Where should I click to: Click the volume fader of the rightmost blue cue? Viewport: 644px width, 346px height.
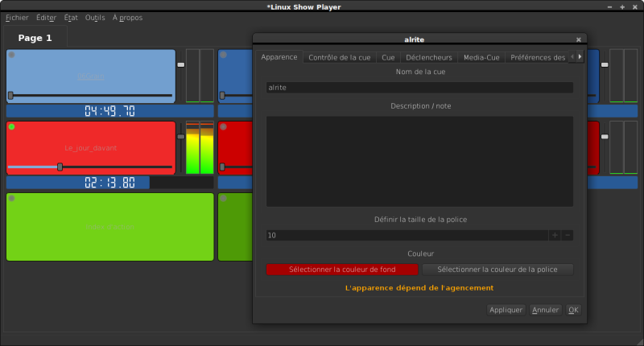click(x=605, y=65)
